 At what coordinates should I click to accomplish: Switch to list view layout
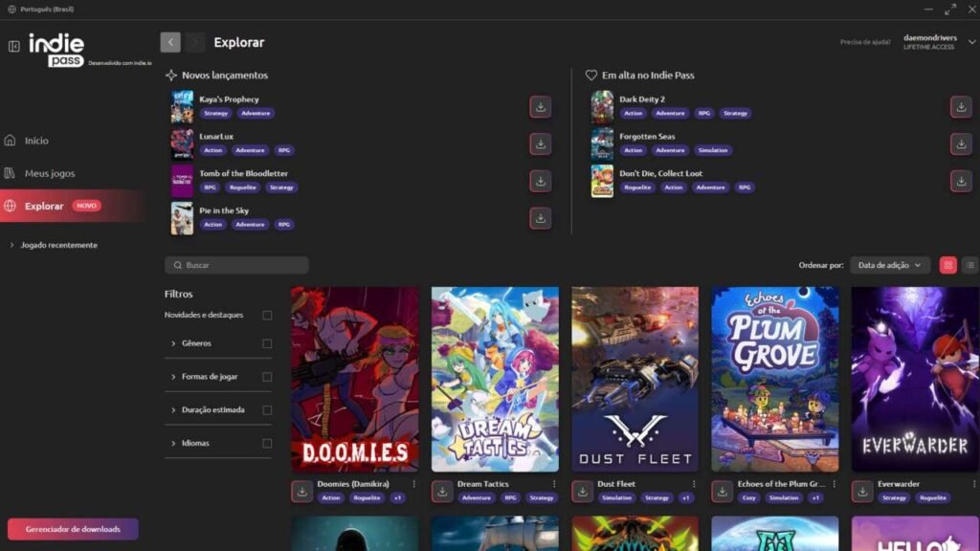pos(970,265)
